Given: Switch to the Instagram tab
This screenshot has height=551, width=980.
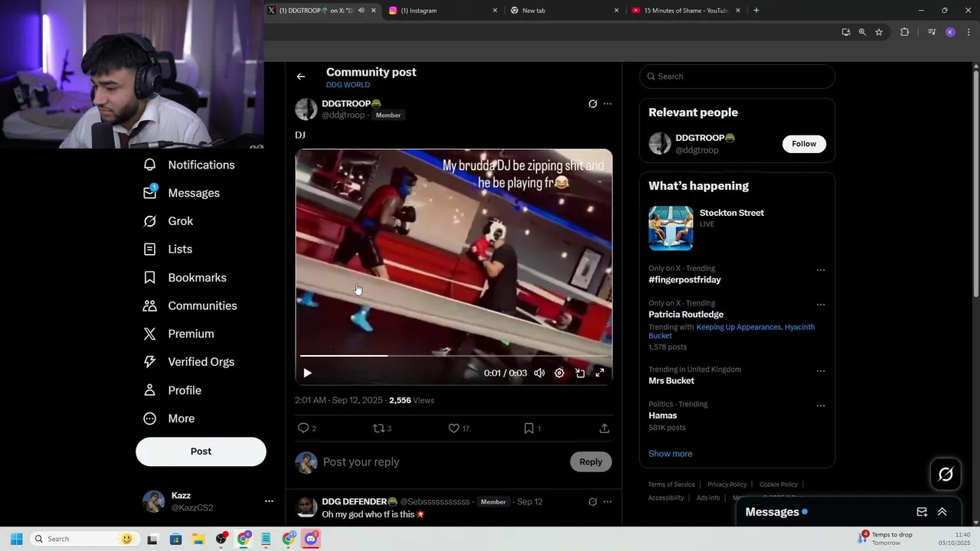Looking at the screenshot, I should click(442, 11).
